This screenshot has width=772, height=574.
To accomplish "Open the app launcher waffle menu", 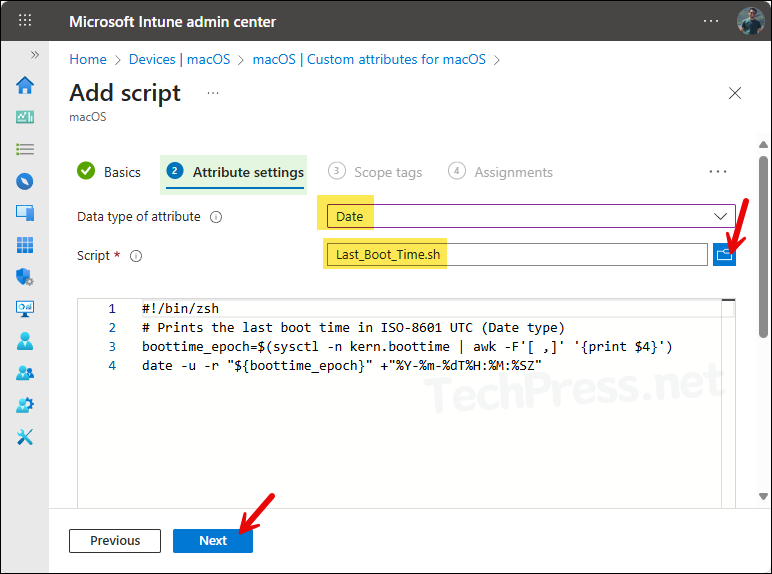I will 25,20.
